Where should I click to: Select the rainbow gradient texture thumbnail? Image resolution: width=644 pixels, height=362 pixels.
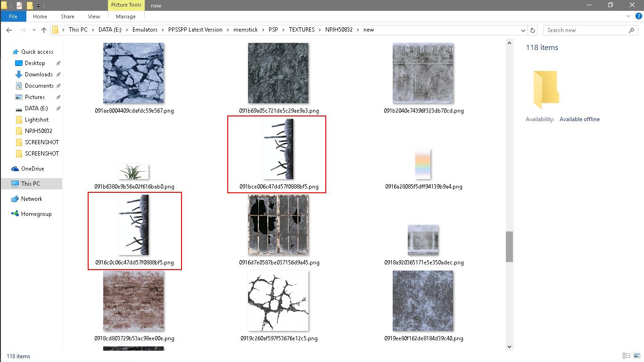[423, 164]
